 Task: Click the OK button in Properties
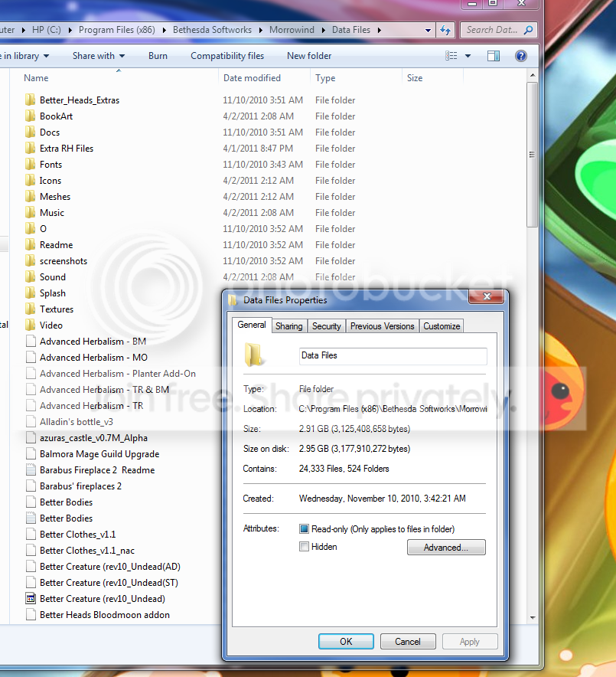click(346, 641)
